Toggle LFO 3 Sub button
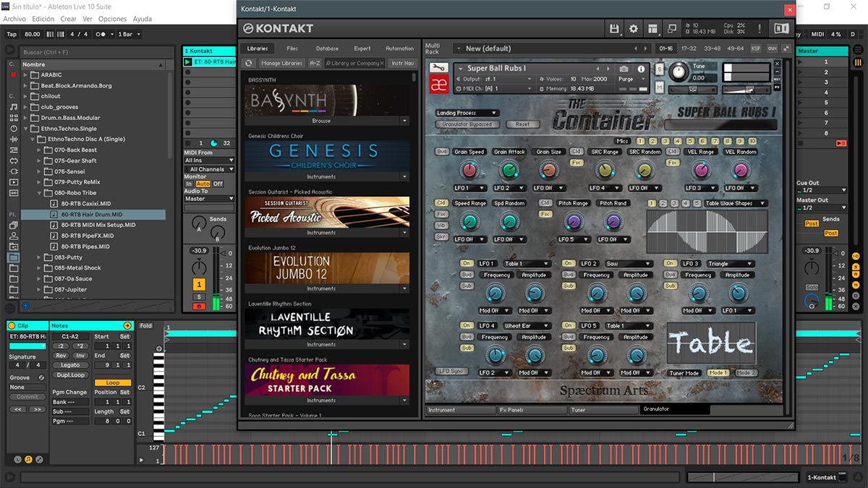The width and height of the screenshot is (868, 488). click(x=670, y=286)
